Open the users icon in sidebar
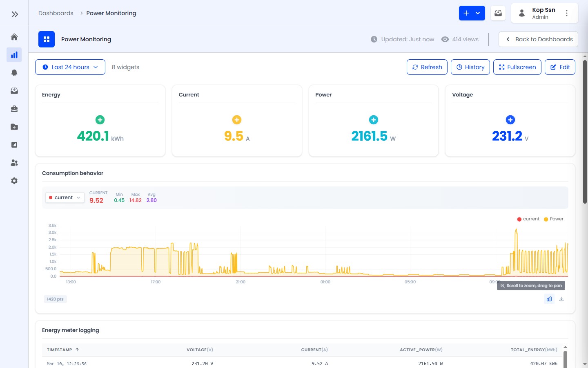This screenshot has height=368, width=588. (14, 163)
